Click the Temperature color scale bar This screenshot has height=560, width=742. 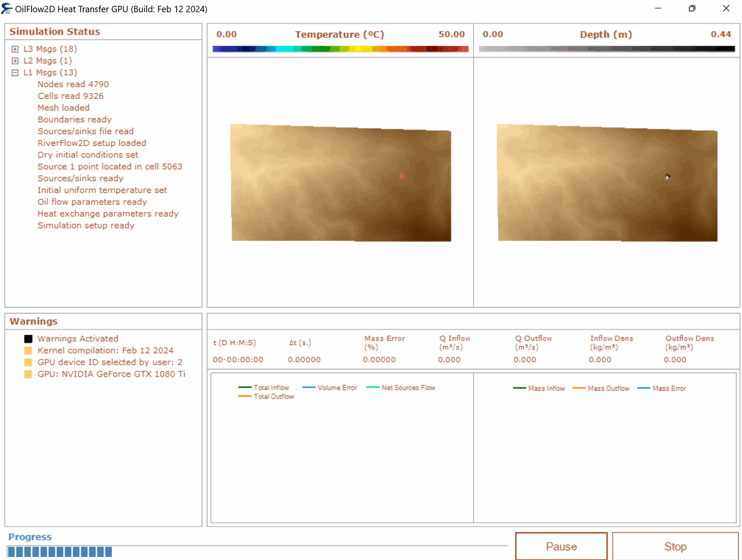click(x=340, y=49)
